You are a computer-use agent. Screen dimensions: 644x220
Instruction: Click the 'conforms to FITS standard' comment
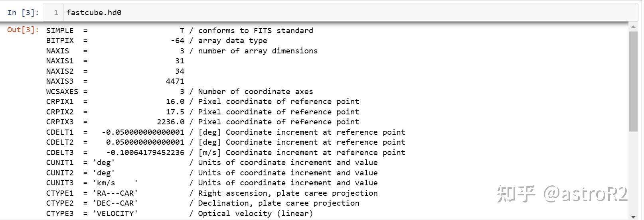click(256, 31)
